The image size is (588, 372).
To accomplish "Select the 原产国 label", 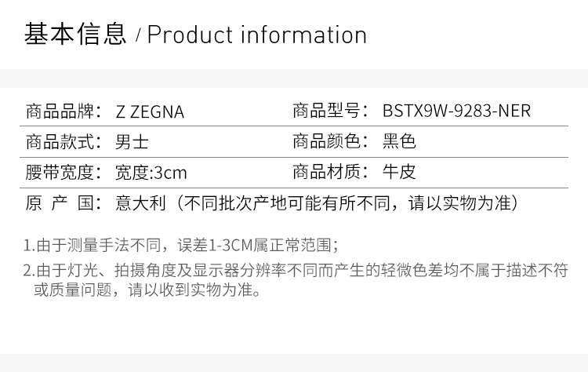I will tap(60, 203).
